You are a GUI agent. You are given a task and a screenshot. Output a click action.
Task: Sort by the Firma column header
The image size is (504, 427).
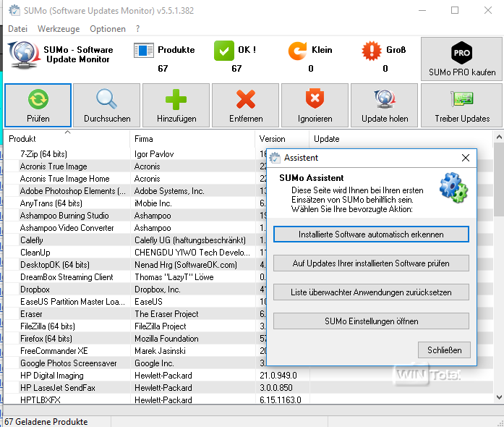pos(192,139)
